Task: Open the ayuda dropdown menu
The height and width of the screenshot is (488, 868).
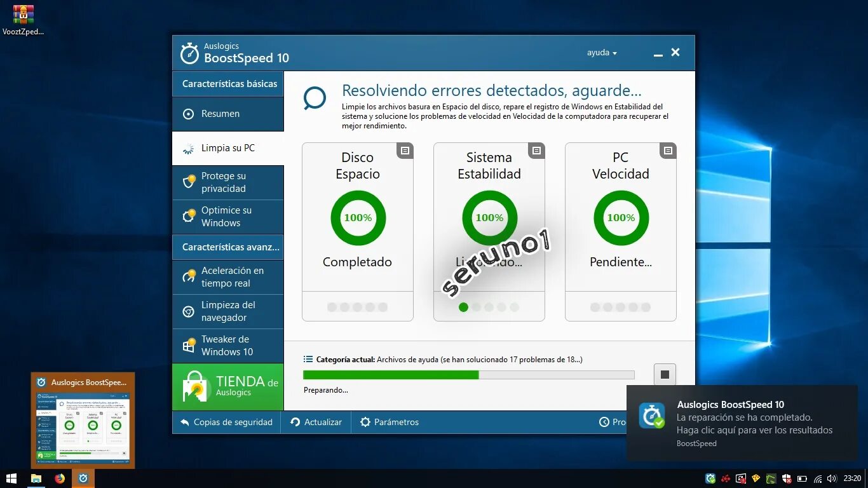Action: (x=602, y=53)
